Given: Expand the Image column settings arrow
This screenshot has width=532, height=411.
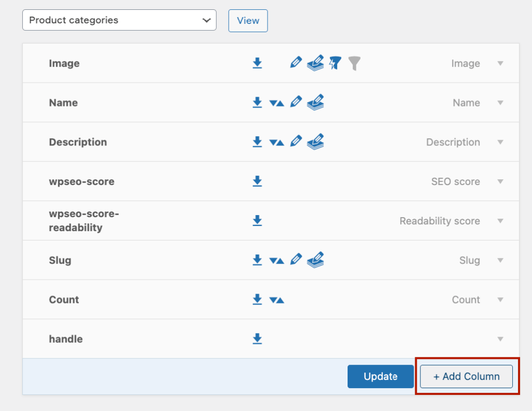Looking at the screenshot, I should point(500,63).
